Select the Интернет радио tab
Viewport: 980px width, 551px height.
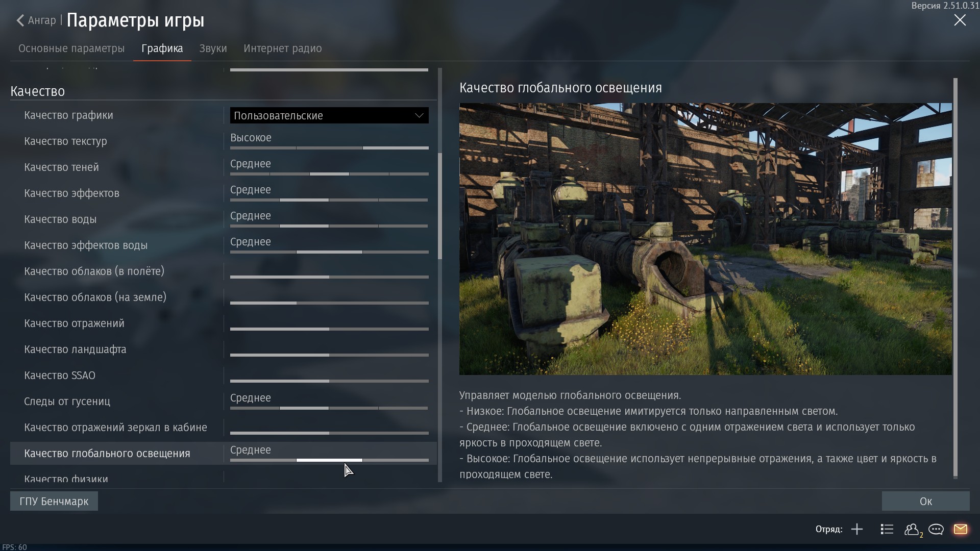(x=282, y=48)
